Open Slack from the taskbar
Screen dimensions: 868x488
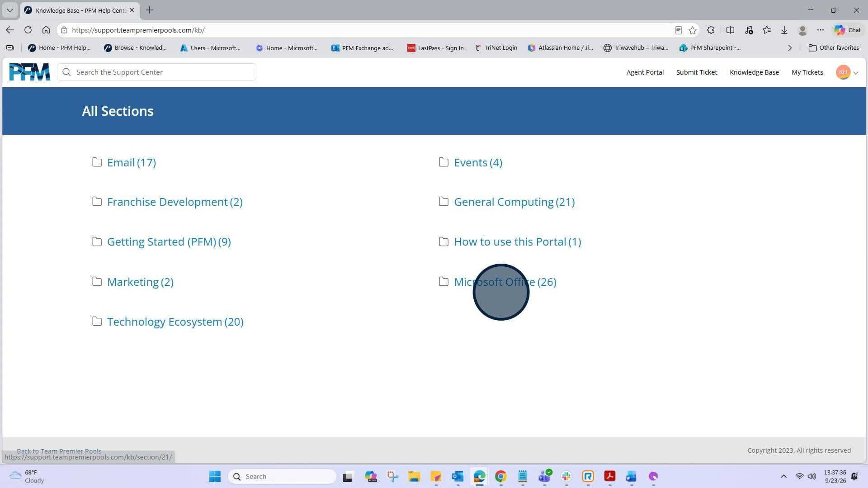tap(566, 476)
